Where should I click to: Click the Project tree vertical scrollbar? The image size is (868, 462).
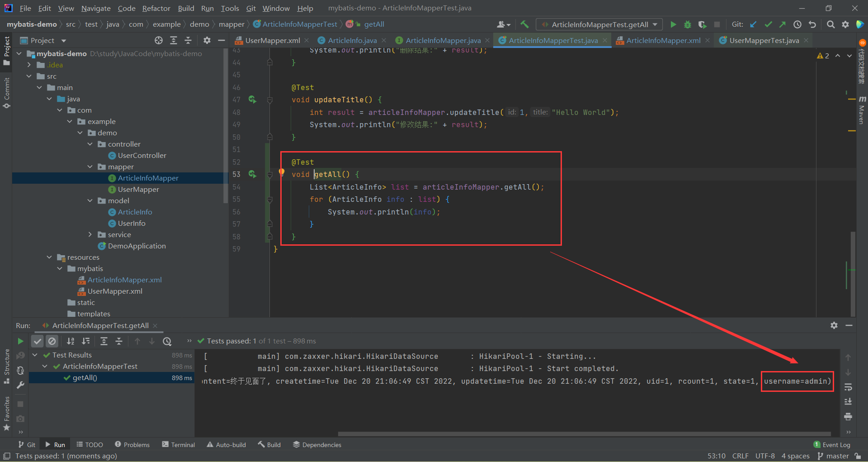[x=226, y=127]
